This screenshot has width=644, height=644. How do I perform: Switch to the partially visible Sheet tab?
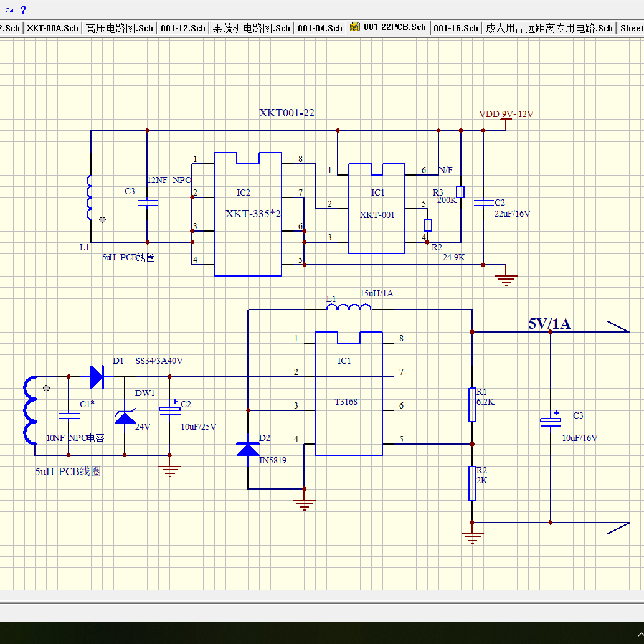tap(631, 28)
